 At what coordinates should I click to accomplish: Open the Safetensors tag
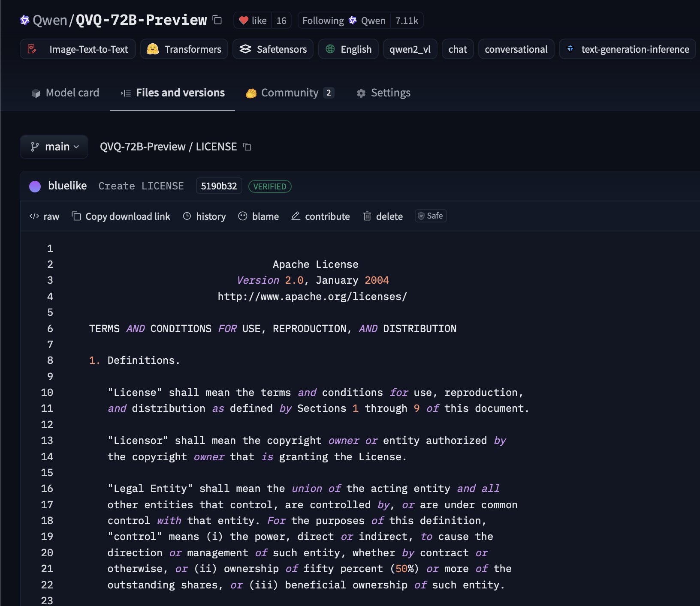tap(273, 49)
